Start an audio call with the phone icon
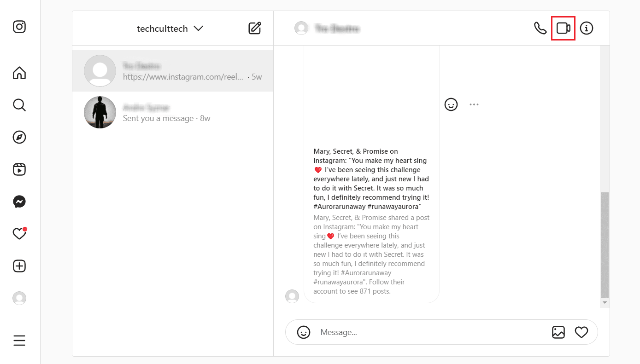Screen dimensions: 640x364 540,28
